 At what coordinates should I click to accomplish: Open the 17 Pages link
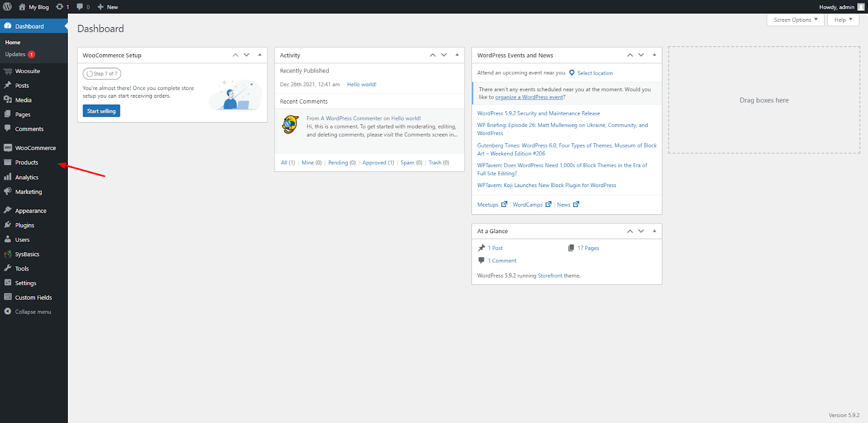(x=588, y=248)
